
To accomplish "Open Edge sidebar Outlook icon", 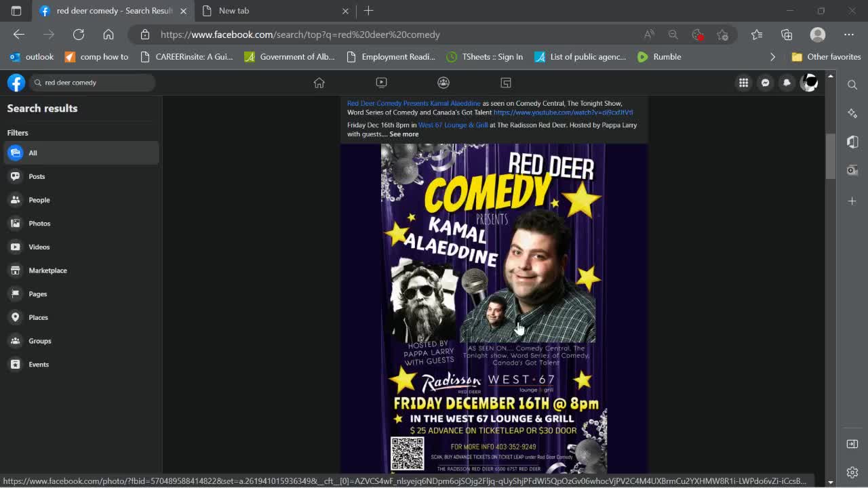I will click(852, 170).
